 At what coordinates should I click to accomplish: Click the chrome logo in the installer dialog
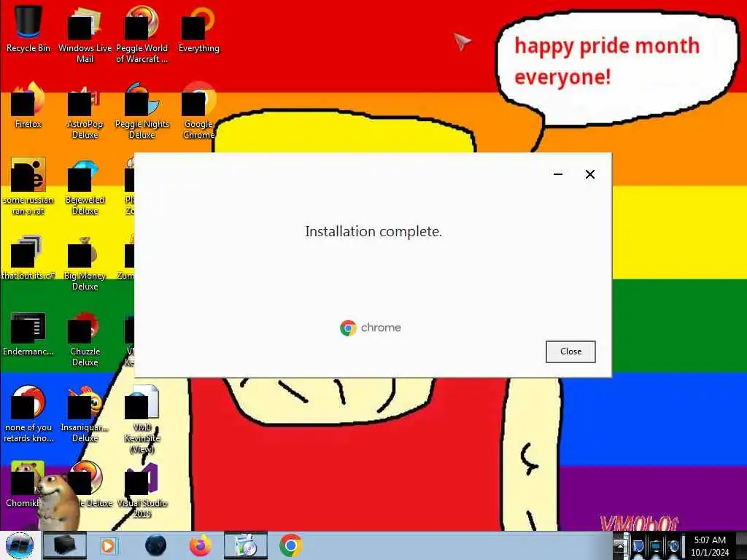point(371,327)
